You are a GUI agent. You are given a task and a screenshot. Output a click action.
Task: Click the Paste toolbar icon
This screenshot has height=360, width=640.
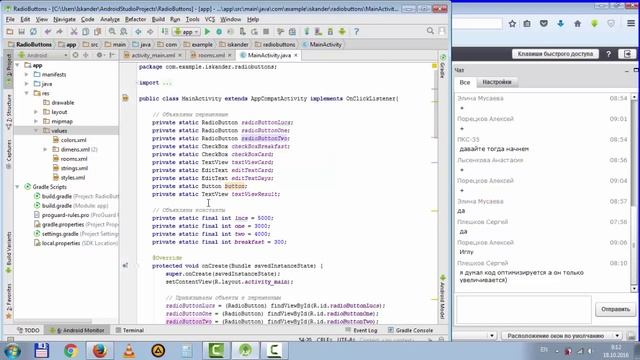tap(98, 31)
